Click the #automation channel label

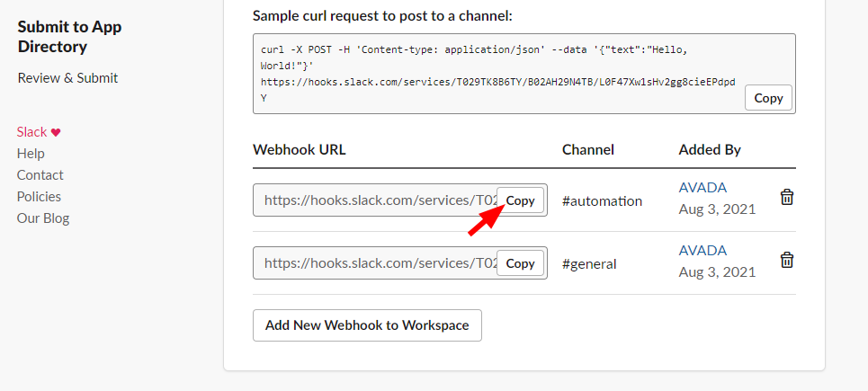[x=602, y=201]
